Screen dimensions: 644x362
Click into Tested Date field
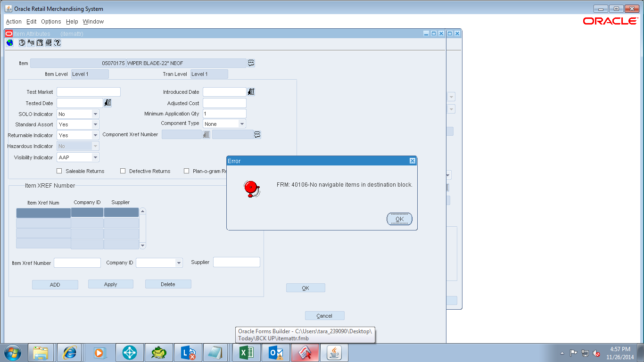80,103
